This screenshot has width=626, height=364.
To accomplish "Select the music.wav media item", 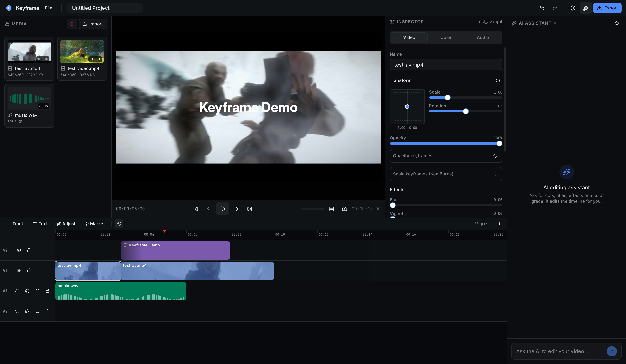I will (29, 106).
